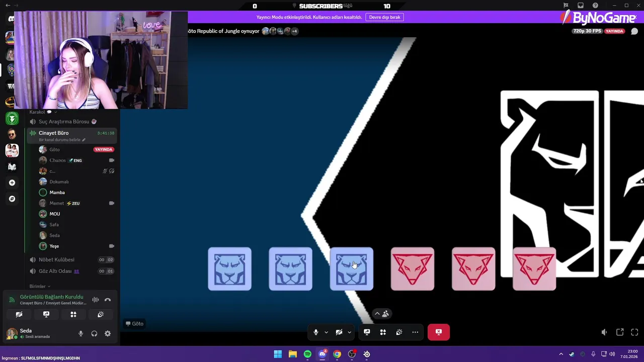Toggle camera in stream control bar
The width and height of the screenshot is (644, 362).
point(339,332)
